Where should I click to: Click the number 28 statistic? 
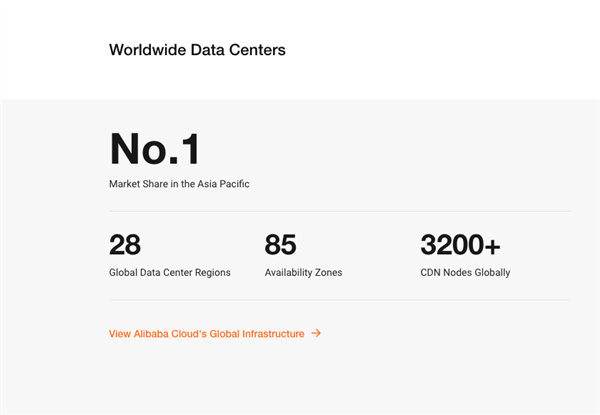click(125, 245)
